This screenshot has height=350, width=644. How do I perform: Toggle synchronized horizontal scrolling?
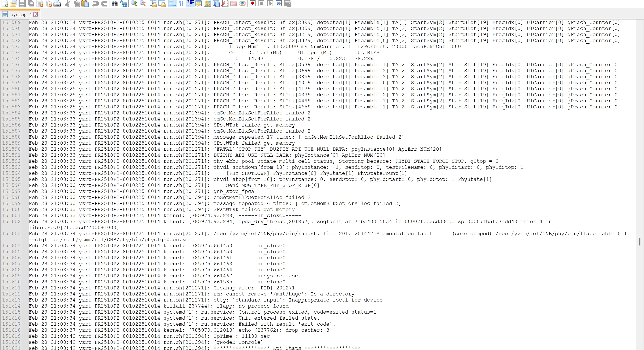click(162, 4)
